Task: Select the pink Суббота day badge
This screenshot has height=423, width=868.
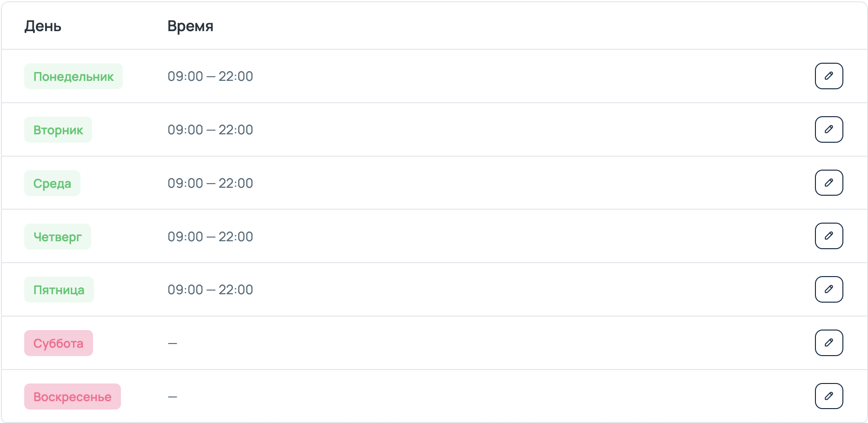Action: coord(59,343)
